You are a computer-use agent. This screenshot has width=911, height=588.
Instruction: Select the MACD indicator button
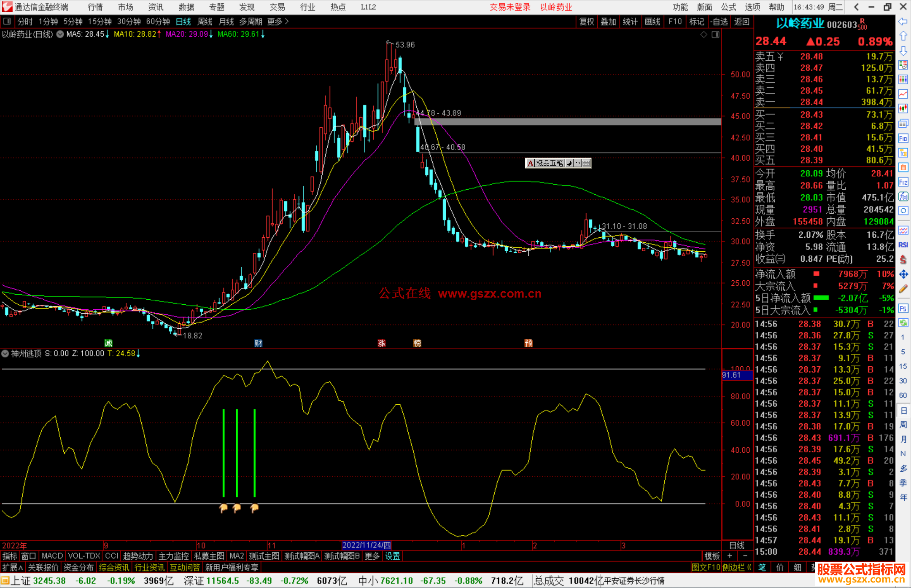[x=52, y=556]
